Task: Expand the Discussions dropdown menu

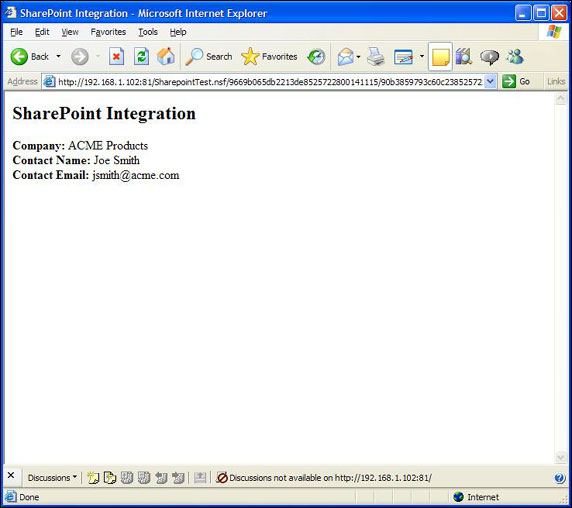Action: pos(52,478)
